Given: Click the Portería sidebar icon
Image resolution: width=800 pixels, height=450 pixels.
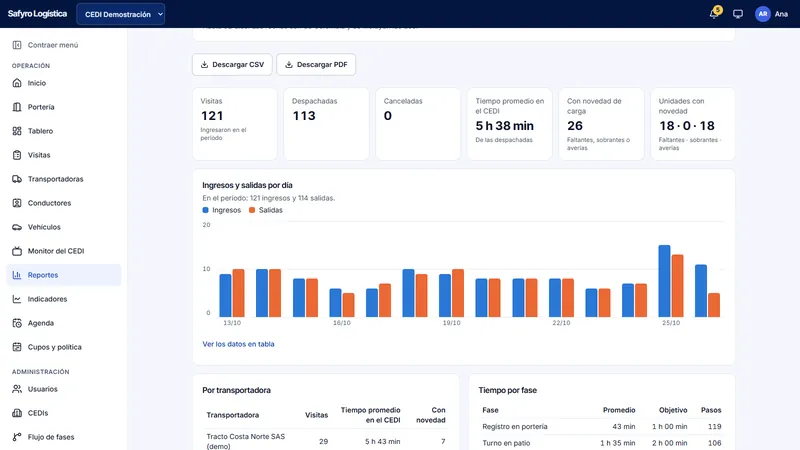Looking at the screenshot, I should (17, 107).
